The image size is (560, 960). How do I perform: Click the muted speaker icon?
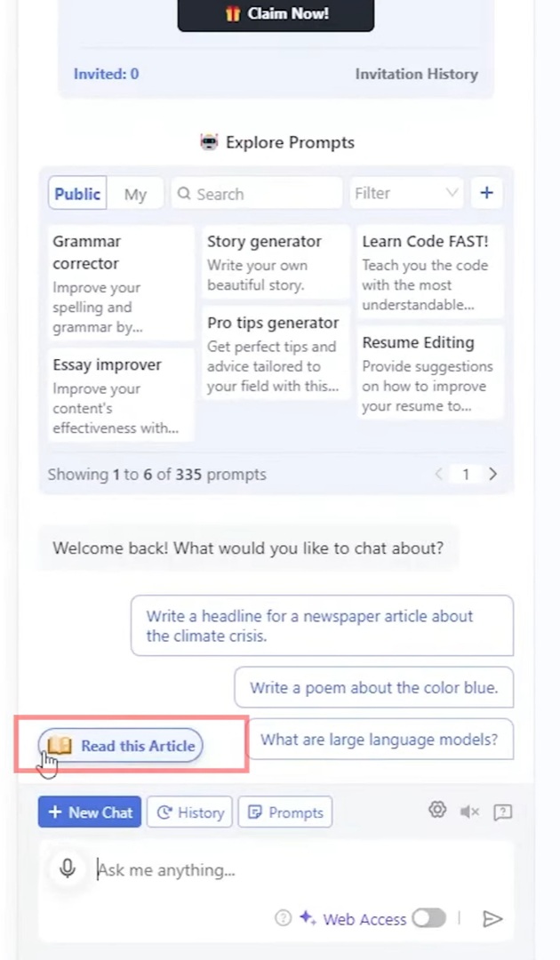point(469,812)
